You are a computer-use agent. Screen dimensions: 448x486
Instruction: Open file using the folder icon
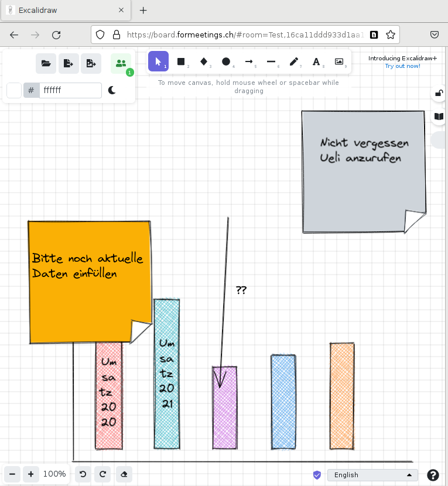click(x=46, y=63)
